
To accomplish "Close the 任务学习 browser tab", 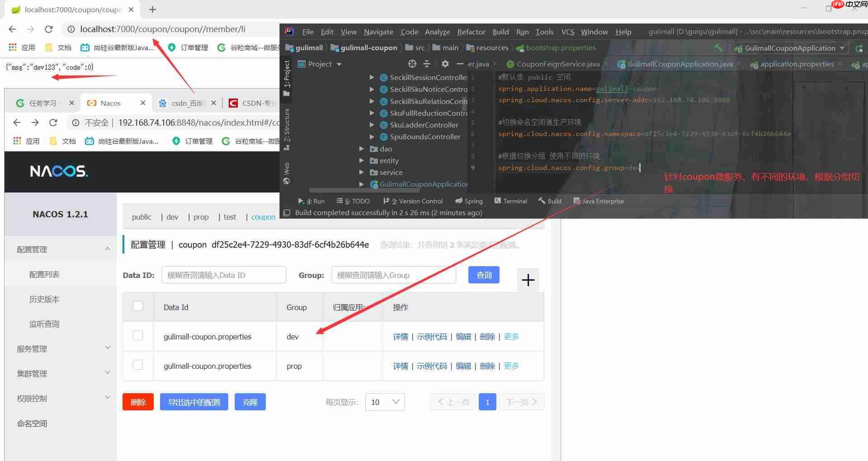I will [x=71, y=103].
